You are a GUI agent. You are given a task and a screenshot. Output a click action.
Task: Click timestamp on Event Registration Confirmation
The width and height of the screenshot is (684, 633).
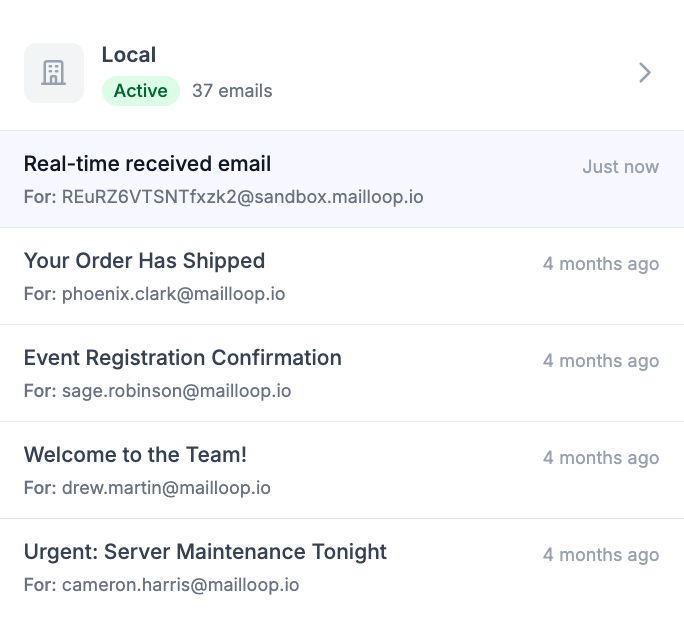click(x=600, y=361)
